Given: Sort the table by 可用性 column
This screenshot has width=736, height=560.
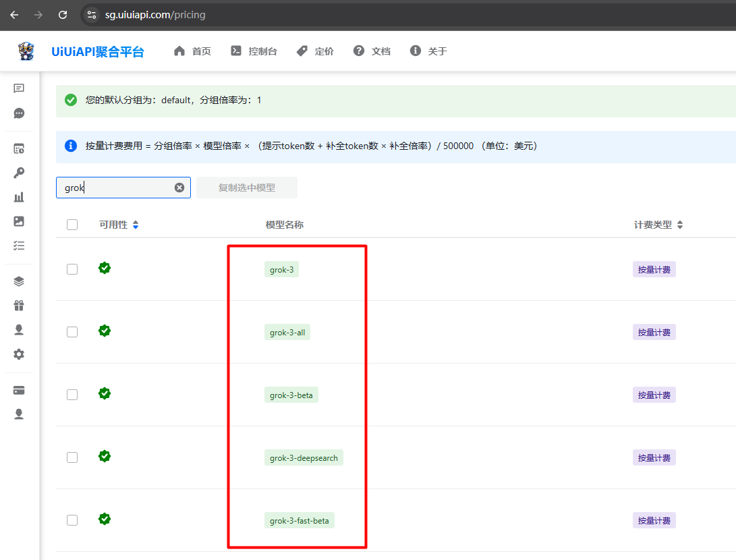Looking at the screenshot, I should click(135, 225).
